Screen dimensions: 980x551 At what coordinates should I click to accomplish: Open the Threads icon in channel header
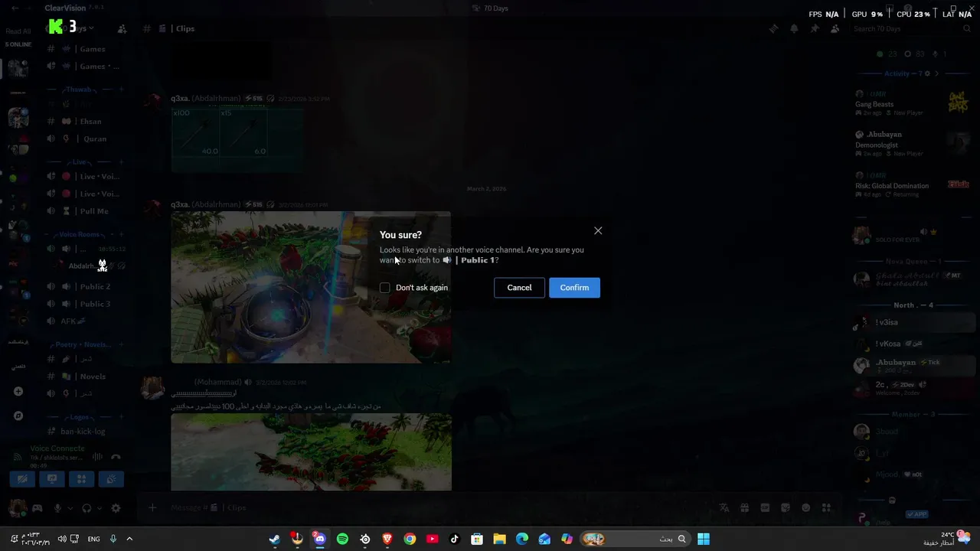coord(773,28)
